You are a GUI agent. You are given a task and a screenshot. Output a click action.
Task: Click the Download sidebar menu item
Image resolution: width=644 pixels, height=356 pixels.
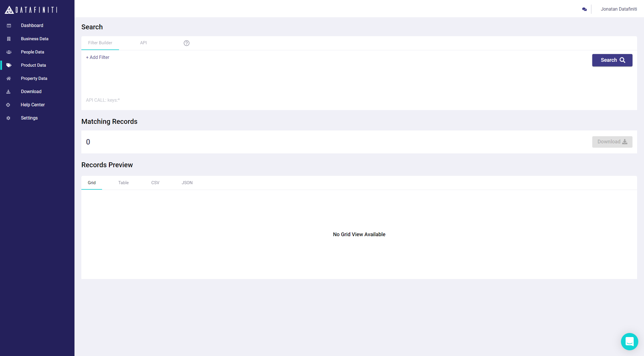click(x=31, y=92)
